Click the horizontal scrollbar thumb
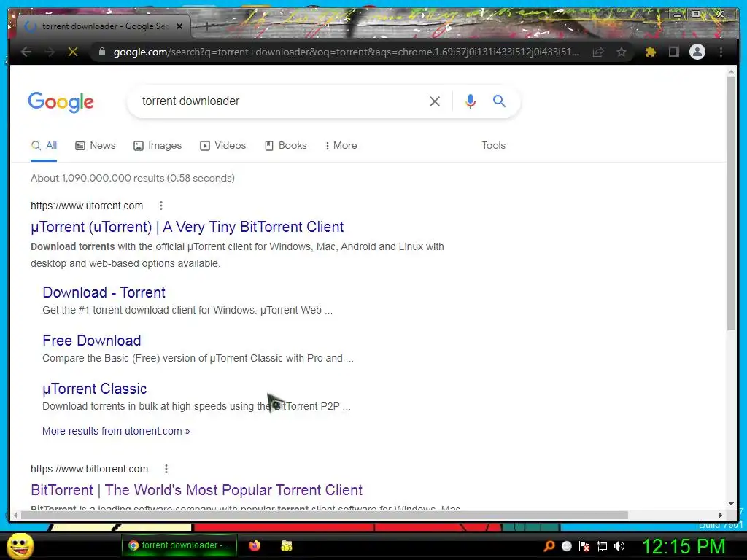The image size is (747, 560). [325, 515]
